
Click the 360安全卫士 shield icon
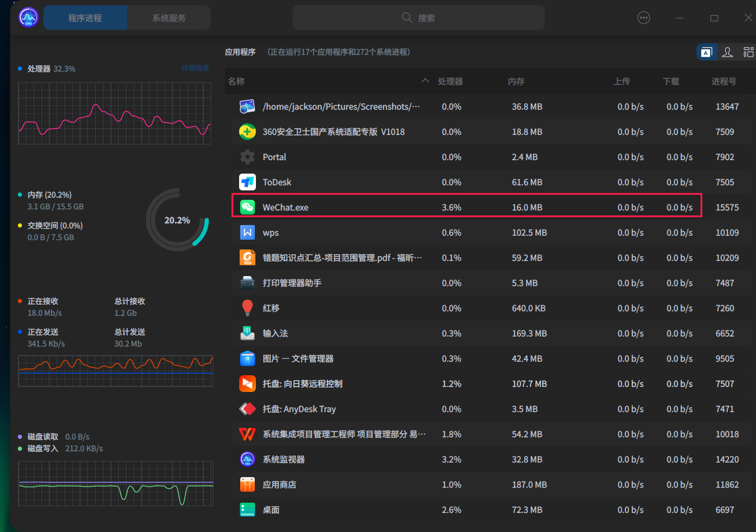point(248,131)
